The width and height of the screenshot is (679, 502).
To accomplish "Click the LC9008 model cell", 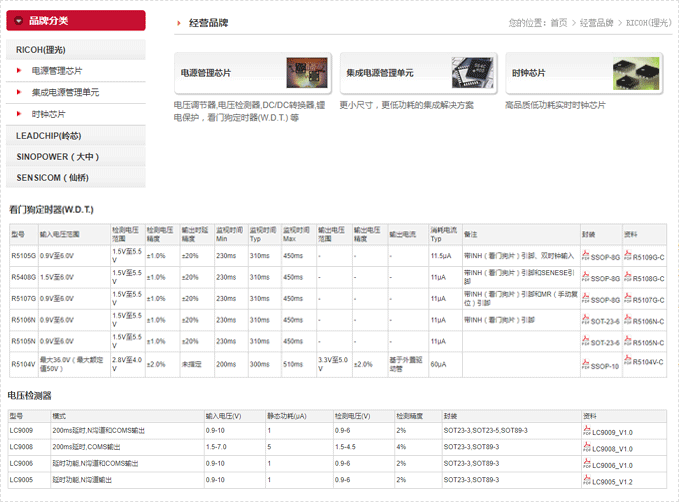I will (29, 447).
